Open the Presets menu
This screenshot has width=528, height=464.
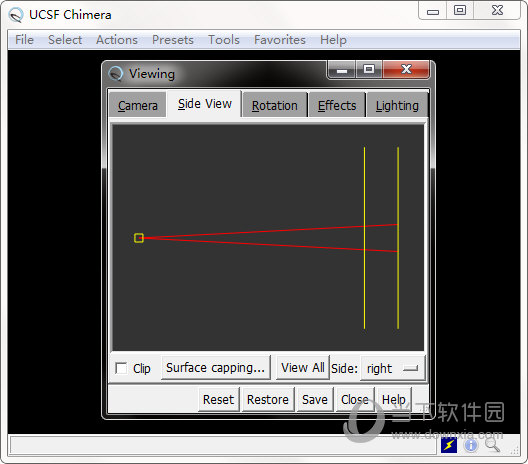[173, 40]
